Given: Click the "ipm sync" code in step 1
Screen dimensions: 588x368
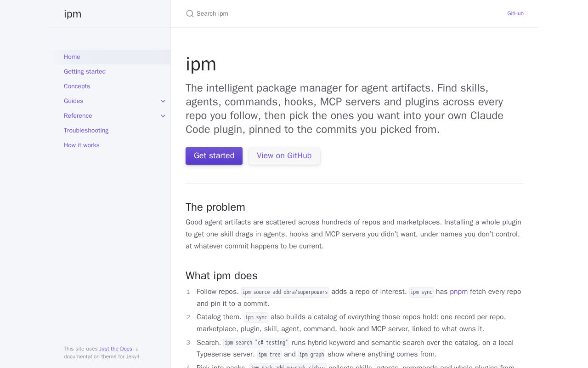Looking at the screenshot, I should [421, 292].
